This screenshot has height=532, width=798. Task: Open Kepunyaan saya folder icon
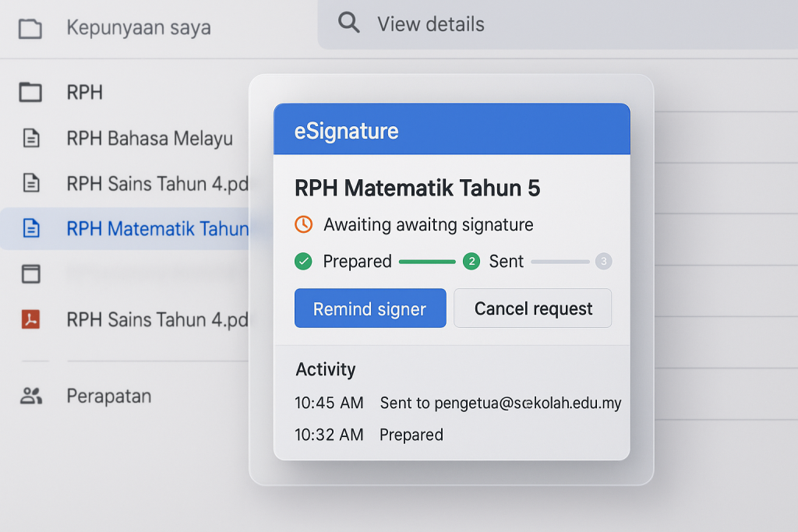(x=30, y=29)
